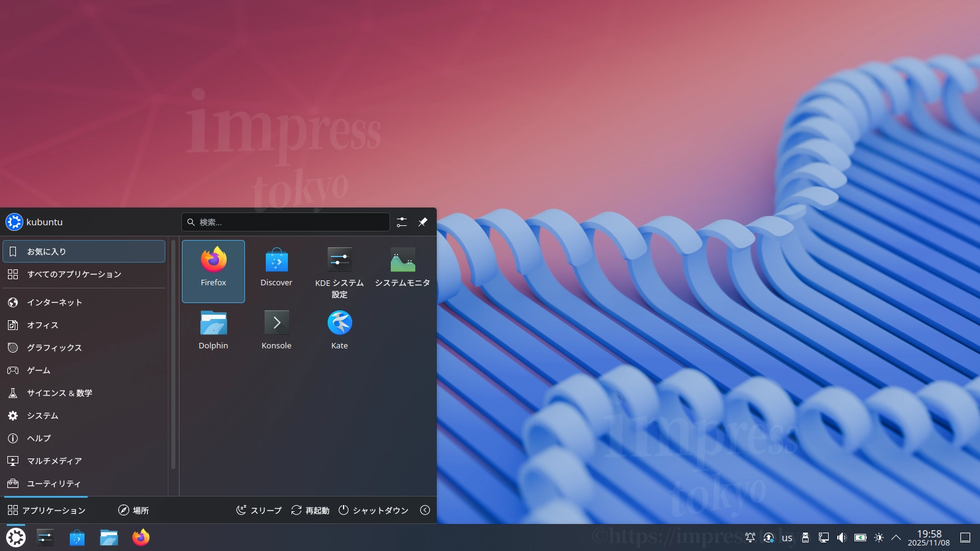
Task: Click the Kubuntu application launcher button on taskbar
Action: click(16, 538)
